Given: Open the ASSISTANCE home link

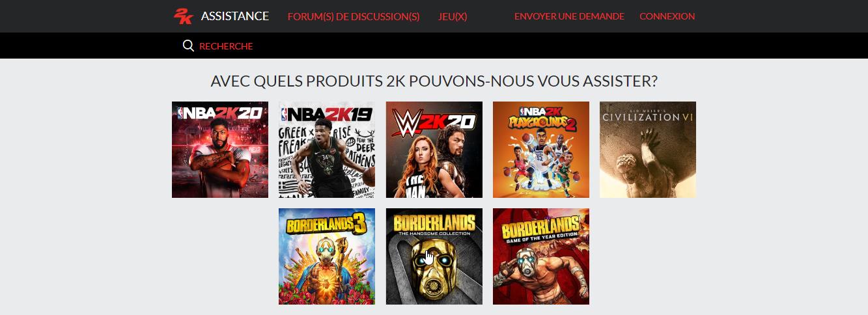Looking at the screenshot, I should (235, 16).
